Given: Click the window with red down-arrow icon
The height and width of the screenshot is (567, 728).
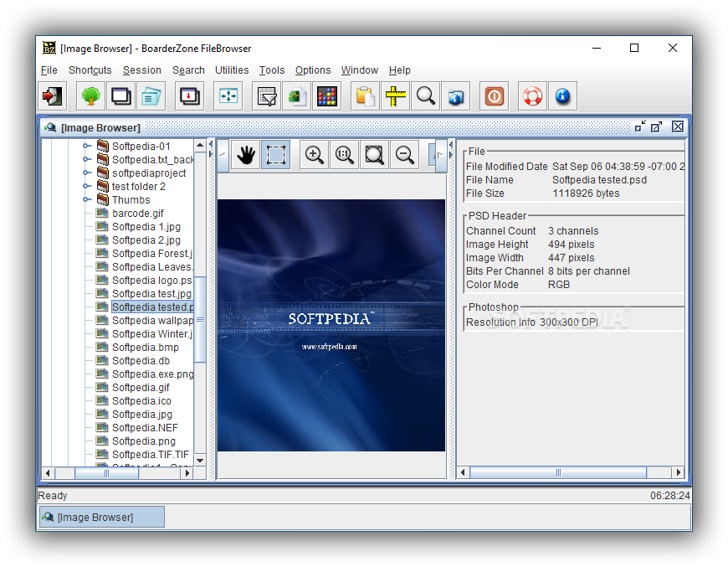Looking at the screenshot, I should [x=189, y=96].
